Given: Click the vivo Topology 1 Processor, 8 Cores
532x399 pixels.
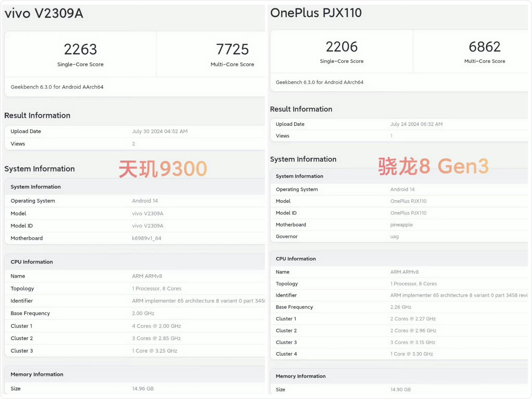Looking at the screenshot, I should pyautogui.click(x=157, y=289).
